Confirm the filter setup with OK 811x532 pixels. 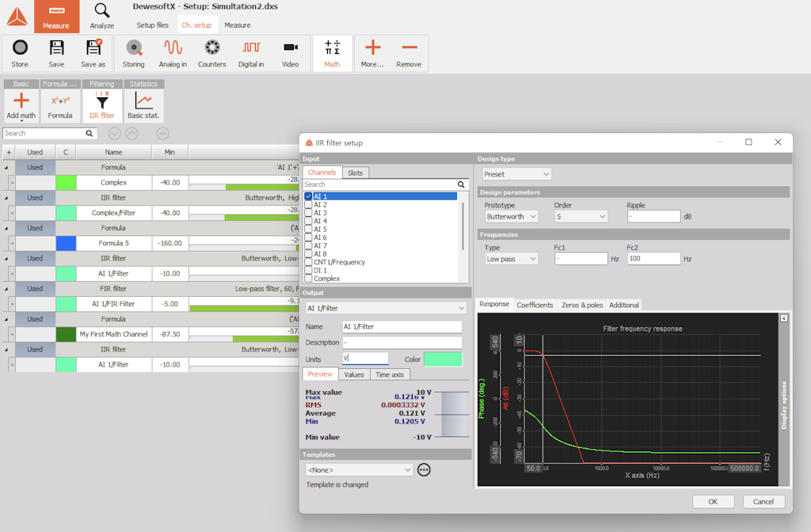[x=714, y=501]
